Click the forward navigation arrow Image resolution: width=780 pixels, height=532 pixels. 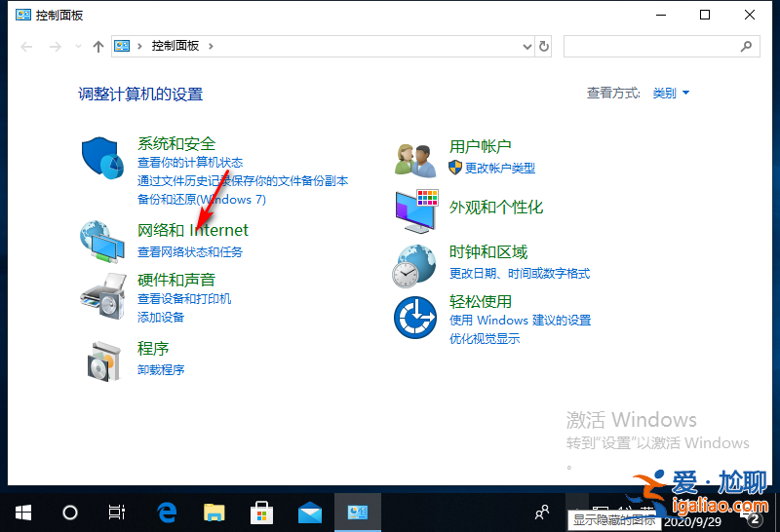[56, 47]
